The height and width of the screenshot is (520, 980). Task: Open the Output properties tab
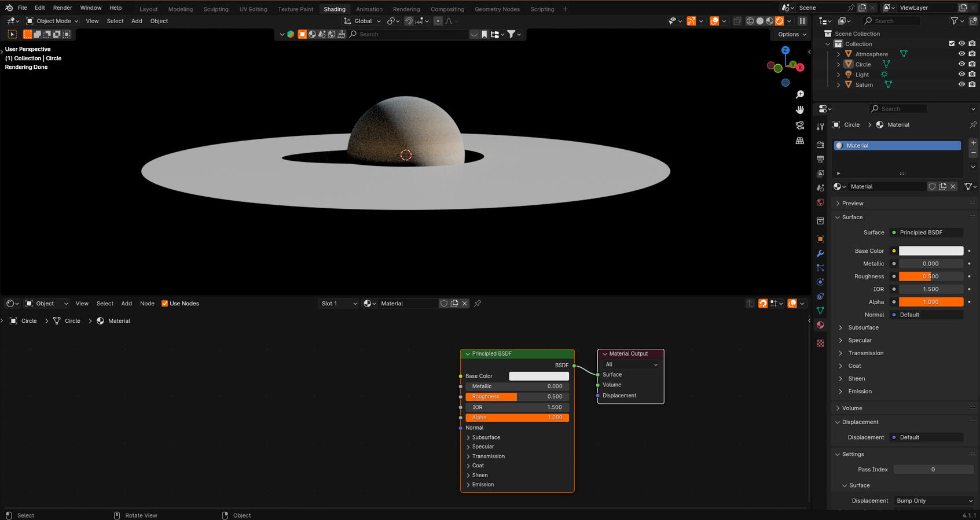(x=820, y=159)
